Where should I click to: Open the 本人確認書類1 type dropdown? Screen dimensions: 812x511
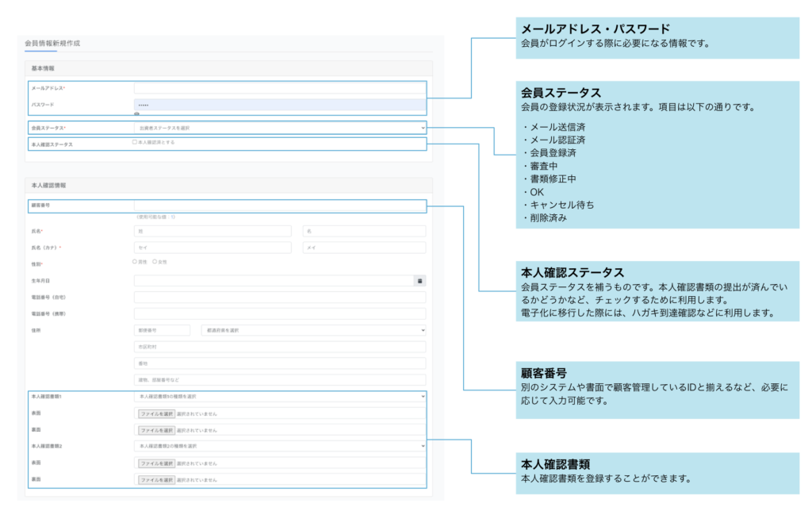point(280,396)
